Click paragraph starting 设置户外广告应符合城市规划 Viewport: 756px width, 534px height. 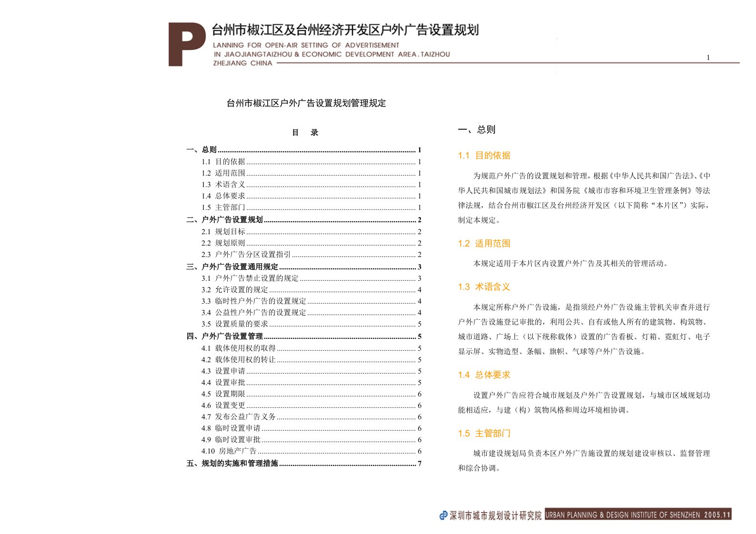click(584, 403)
